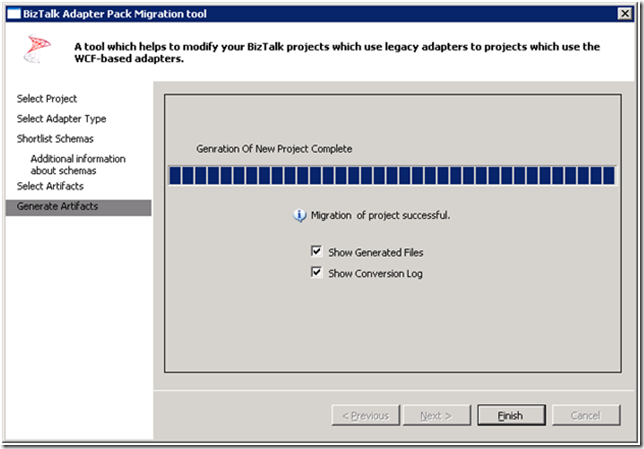644x449 pixels.
Task: Click the title bar window icon
Action: 14,14
